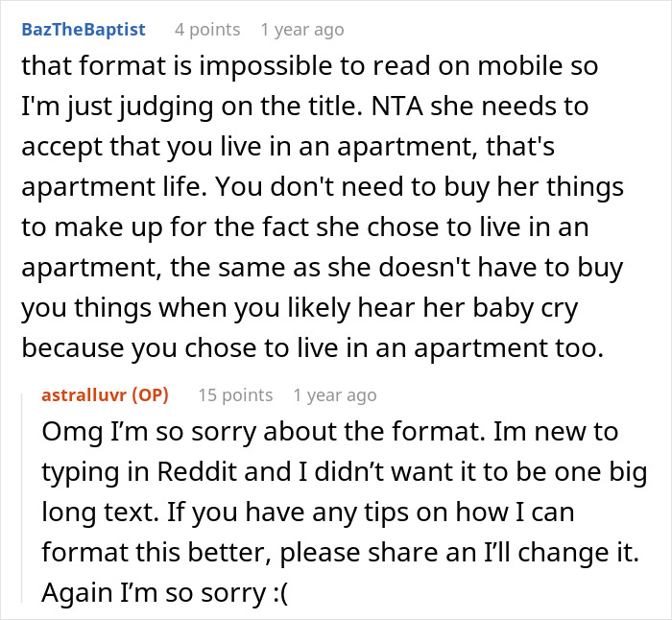Open astralluvr (OP) user profile
Viewport: 672px width, 620px height.
click(x=105, y=395)
